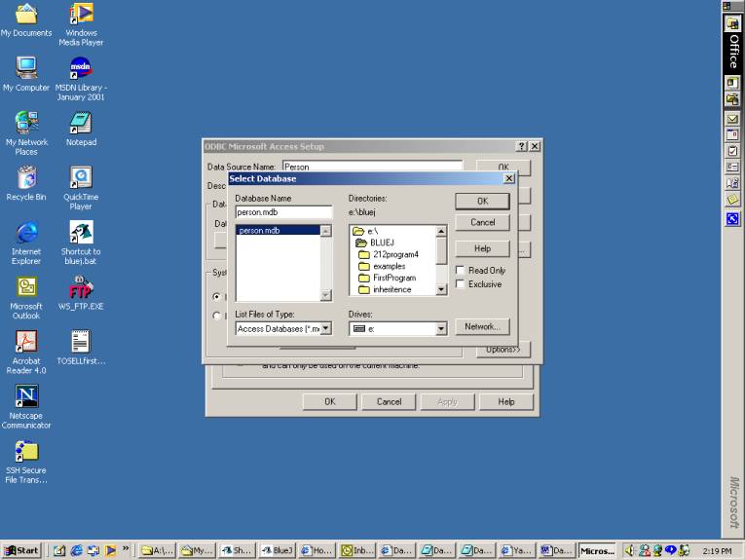Switch to A:\ taskbar window button
Image resolution: width=745 pixels, height=560 pixels.
tap(158, 550)
